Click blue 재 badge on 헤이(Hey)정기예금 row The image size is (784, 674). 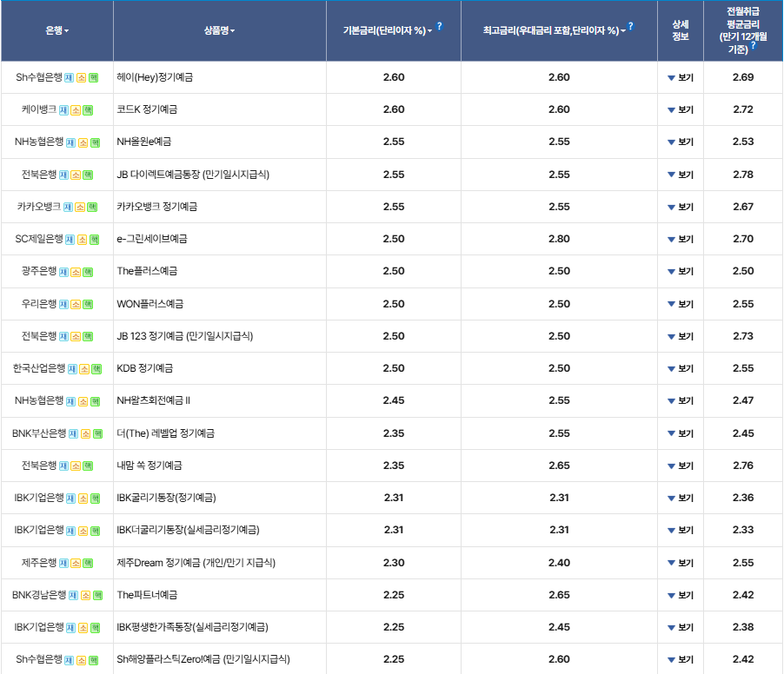[x=69, y=78]
